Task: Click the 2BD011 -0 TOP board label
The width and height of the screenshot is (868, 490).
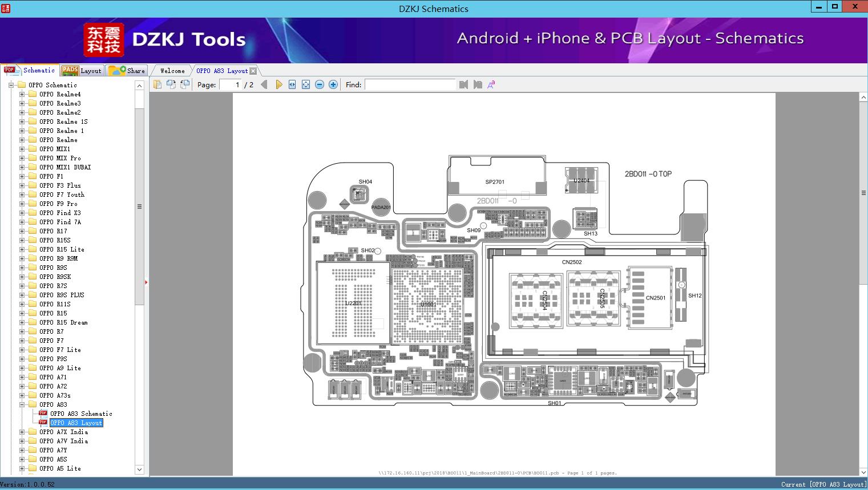Action: click(x=648, y=174)
